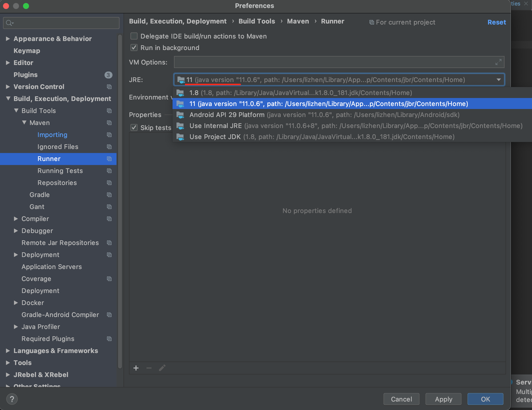This screenshot has height=410, width=532.
Task: Click the Reset link
Action: [x=496, y=22]
